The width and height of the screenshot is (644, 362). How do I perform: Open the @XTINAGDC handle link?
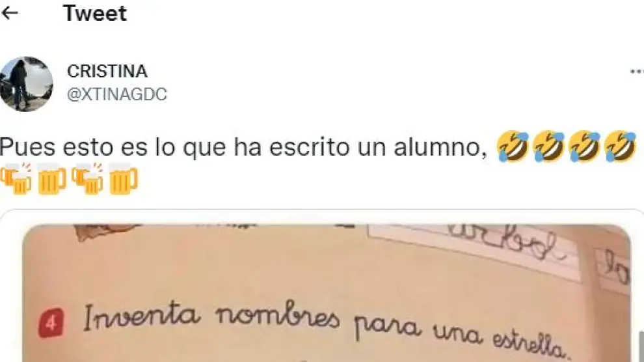[x=117, y=94]
